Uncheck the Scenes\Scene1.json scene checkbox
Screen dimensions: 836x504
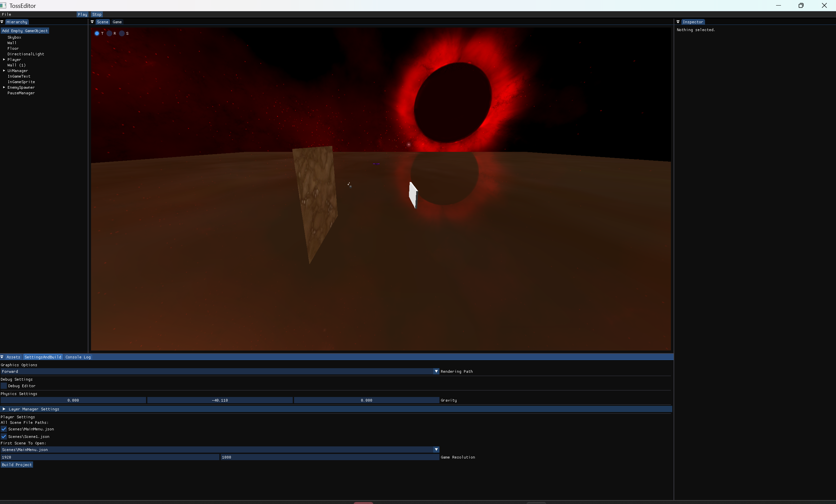pos(4,437)
